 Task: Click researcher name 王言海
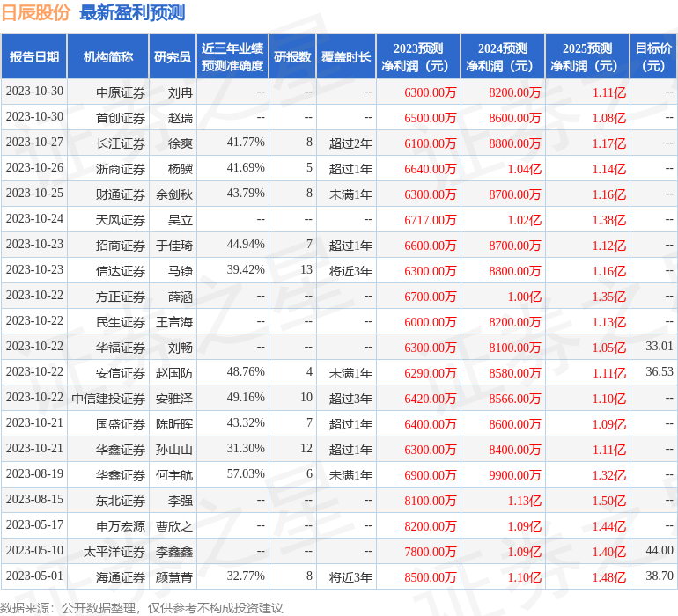174,322
